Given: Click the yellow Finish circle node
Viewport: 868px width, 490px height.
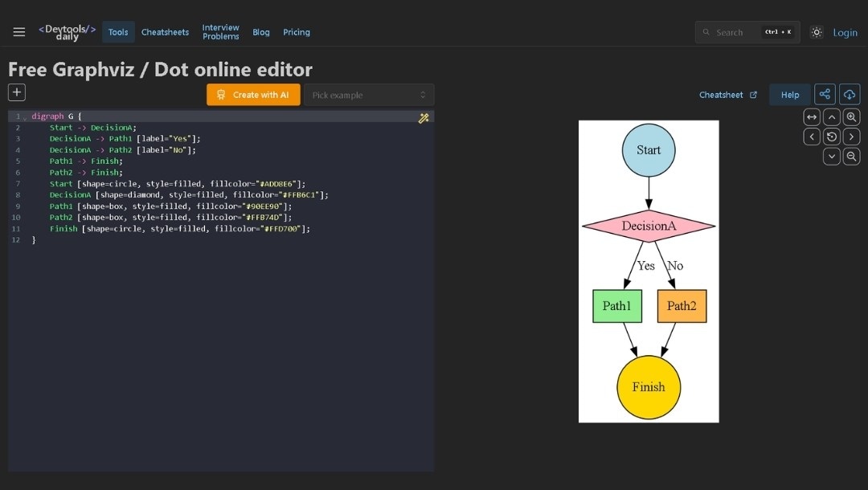Looking at the screenshot, I should [649, 387].
